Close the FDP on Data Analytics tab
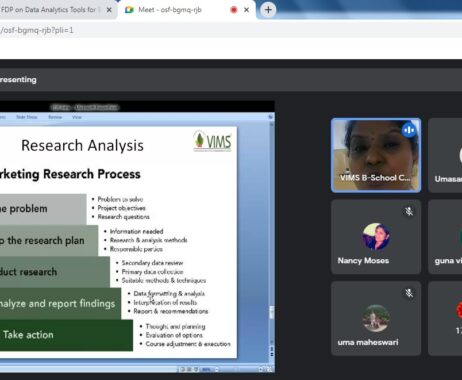The image size is (462, 380). pyautogui.click(x=109, y=10)
